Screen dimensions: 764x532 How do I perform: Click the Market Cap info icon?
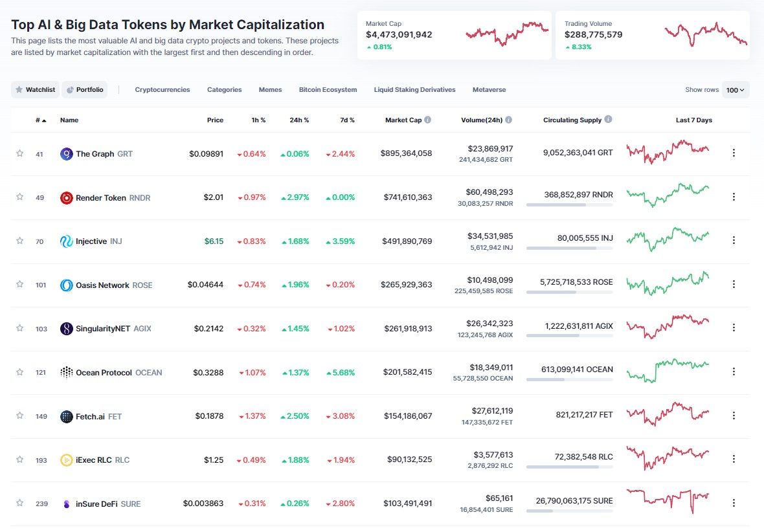pyautogui.click(x=428, y=120)
